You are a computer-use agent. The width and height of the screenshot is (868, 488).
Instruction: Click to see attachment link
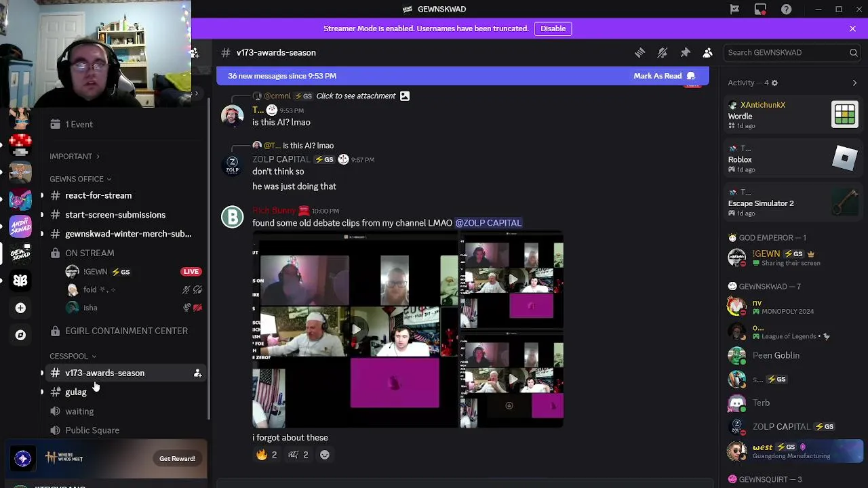pos(355,96)
